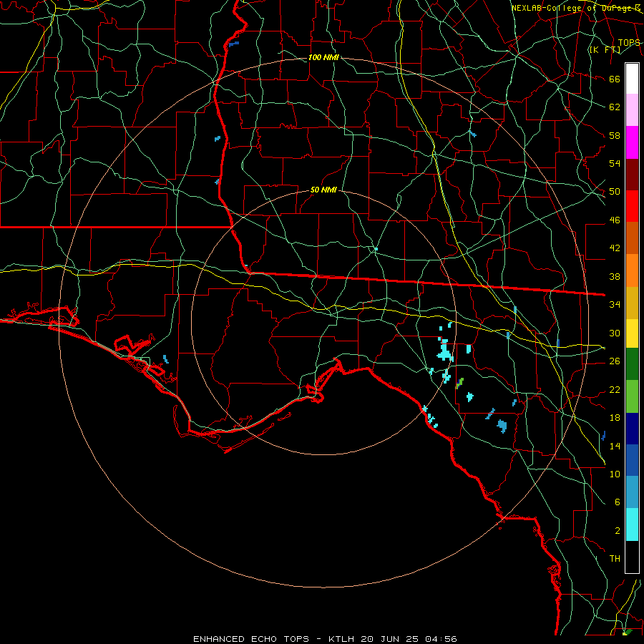This screenshot has height=644, width=644.
Task: Click the '20 JUN 25' date text
Action: (x=390, y=639)
